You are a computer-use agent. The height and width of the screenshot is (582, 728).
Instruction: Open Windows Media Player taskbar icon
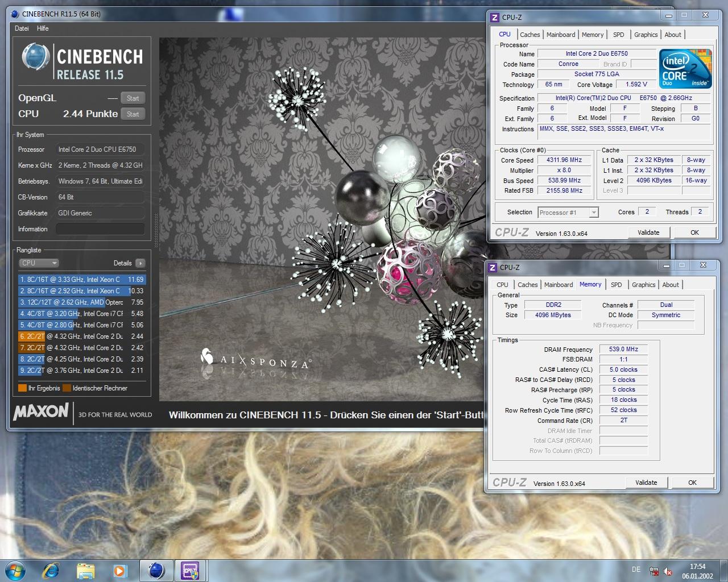click(x=119, y=571)
